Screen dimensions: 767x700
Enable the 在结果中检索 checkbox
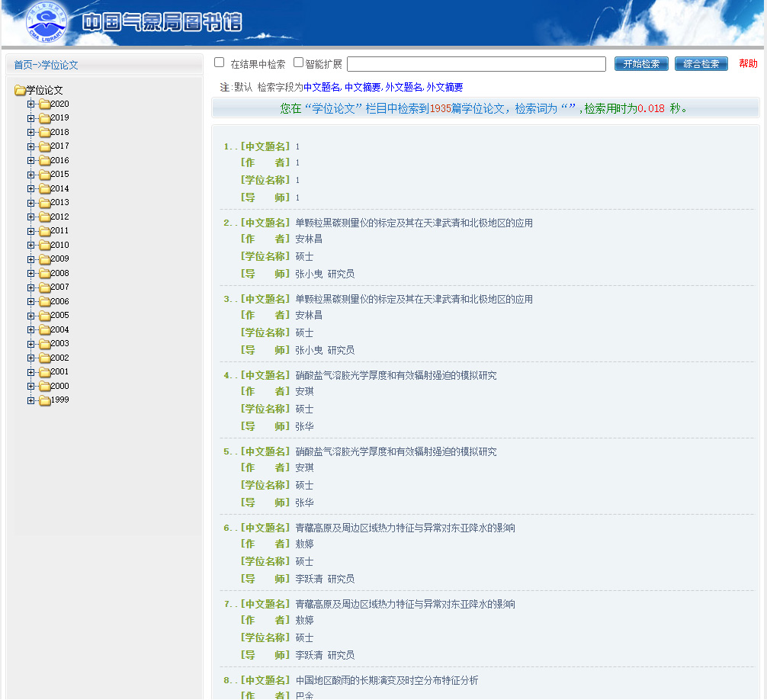click(x=220, y=63)
